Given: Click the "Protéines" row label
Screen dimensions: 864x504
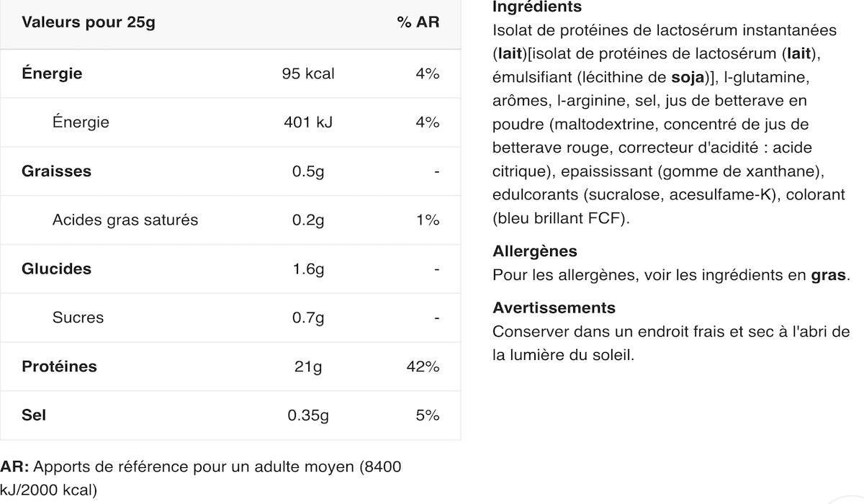Looking at the screenshot, I should pyautogui.click(x=59, y=366).
